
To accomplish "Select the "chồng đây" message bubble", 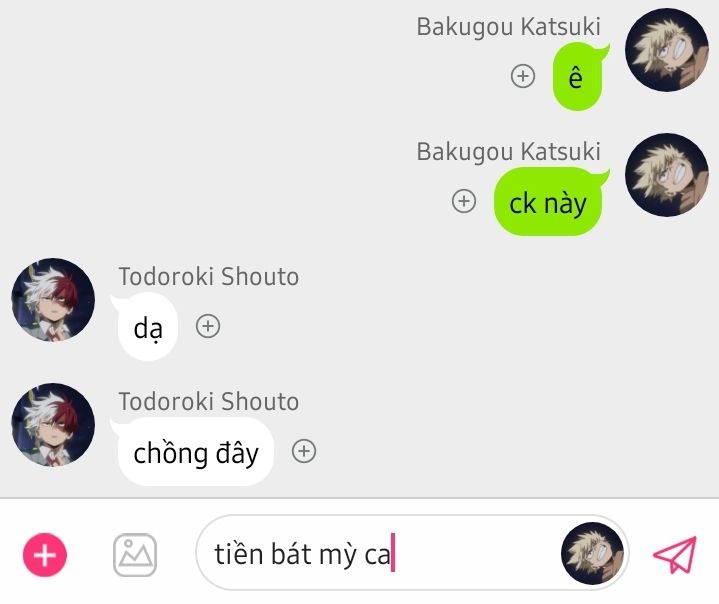I will click(x=195, y=452).
